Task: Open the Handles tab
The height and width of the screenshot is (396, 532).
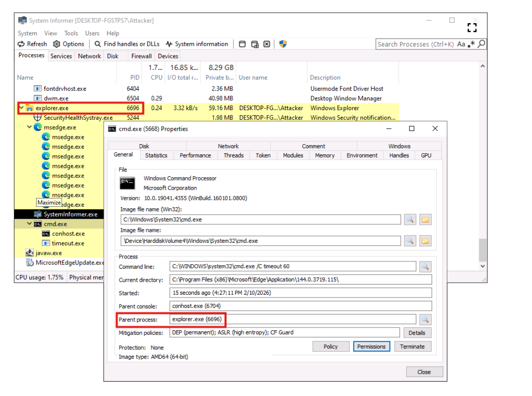Action: tap(399, 155)
